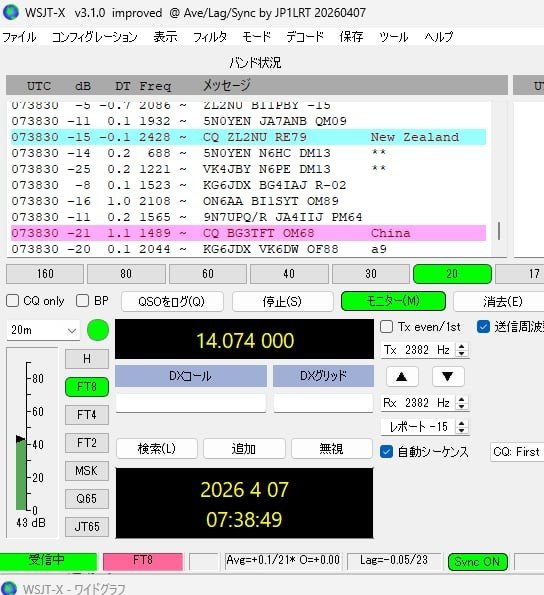Toggle the BP checkbox
Image resolution: width=544 pixels, height=595 pixels.
[82, 301]
